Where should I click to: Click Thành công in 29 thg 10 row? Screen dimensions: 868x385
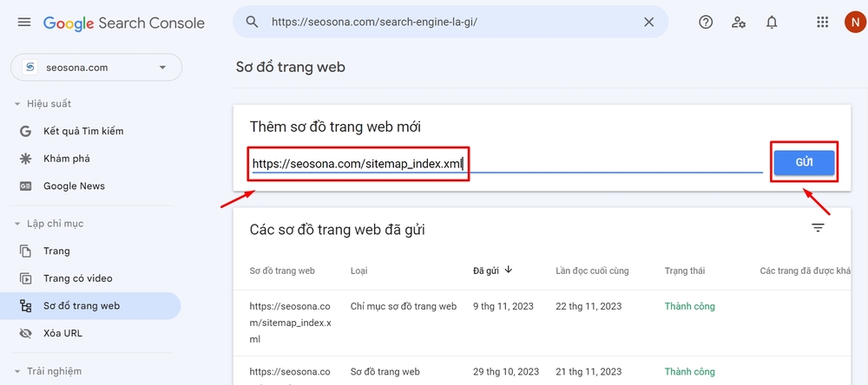point(690,371)
